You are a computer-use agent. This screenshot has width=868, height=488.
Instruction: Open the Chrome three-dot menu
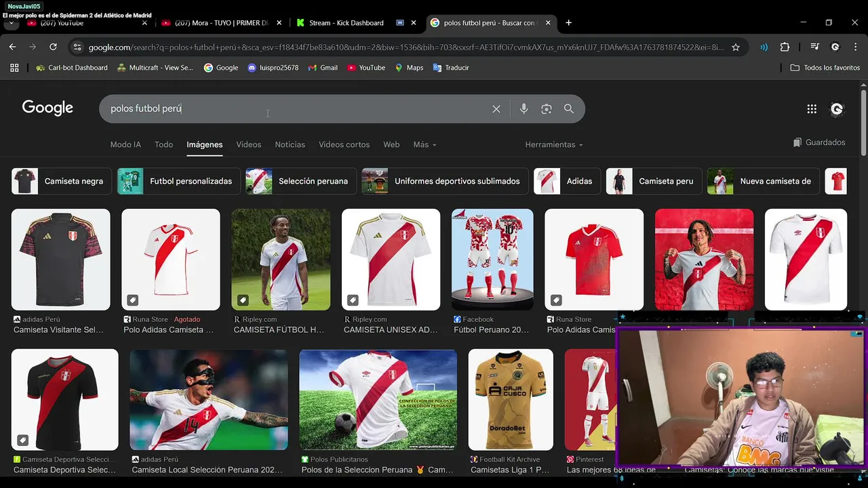click(856, 47)
